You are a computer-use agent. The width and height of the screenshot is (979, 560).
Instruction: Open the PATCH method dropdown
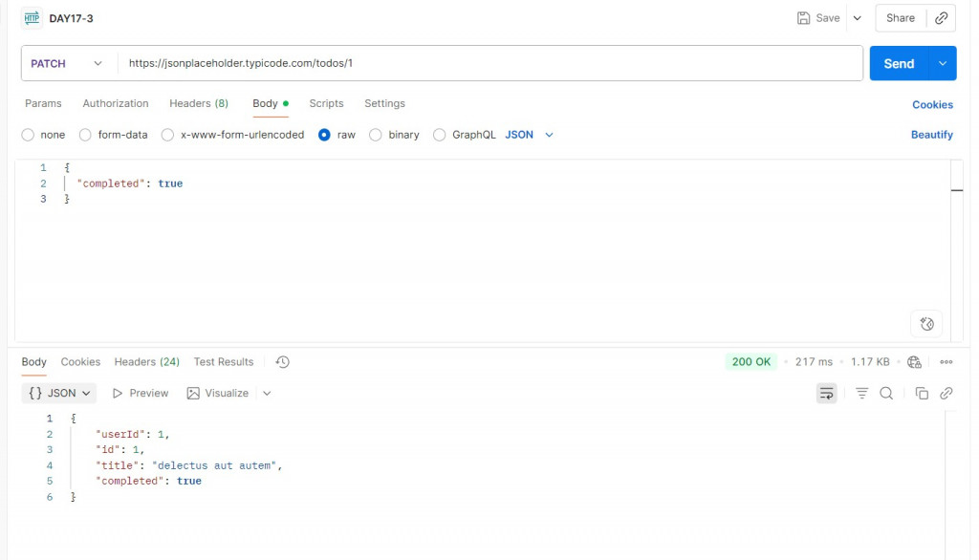coord(68,64)
